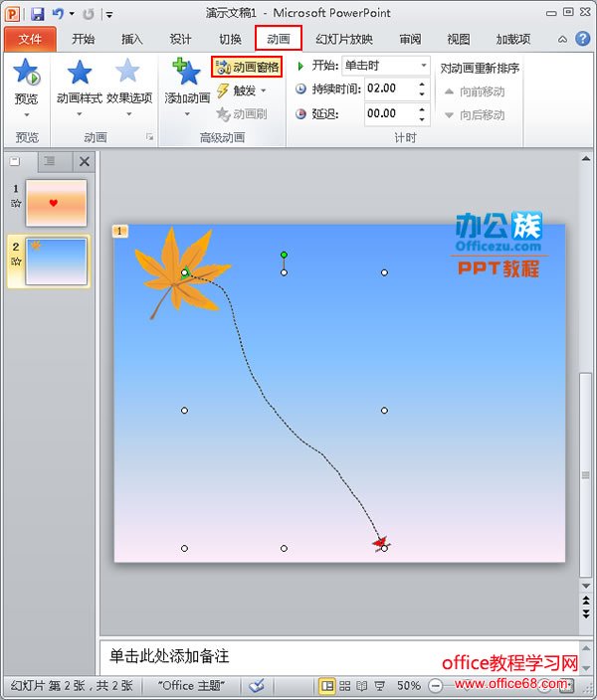Click the red motion path end arrow
597x700 pixels.
coord(381,543)
